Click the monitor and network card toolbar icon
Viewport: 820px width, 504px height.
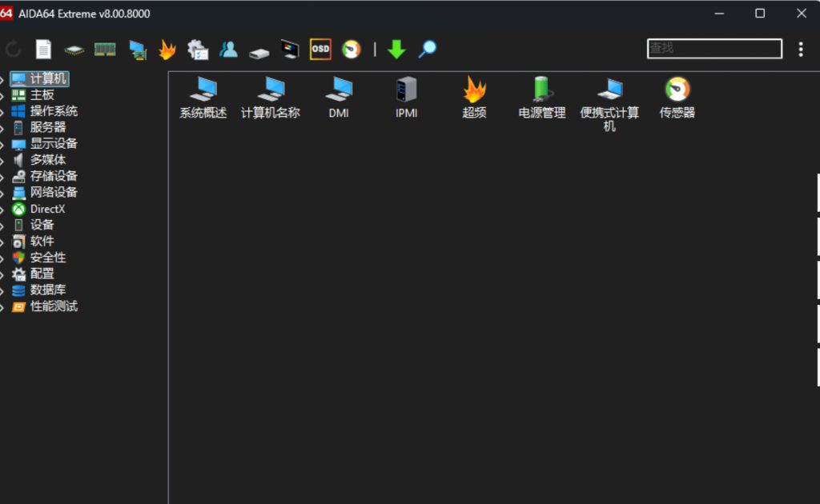click(x=138, y=50)
